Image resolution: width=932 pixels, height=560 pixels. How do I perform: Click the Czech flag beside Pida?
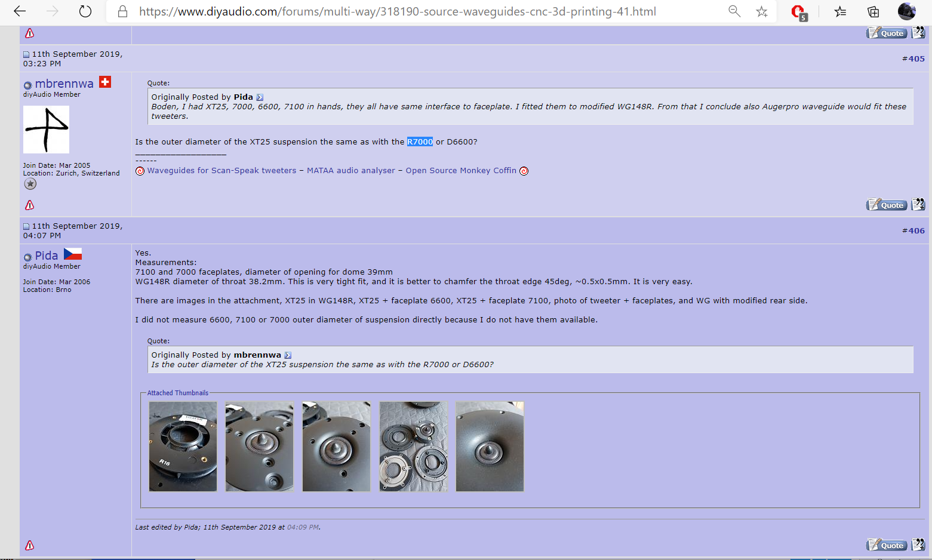(73, 254)
